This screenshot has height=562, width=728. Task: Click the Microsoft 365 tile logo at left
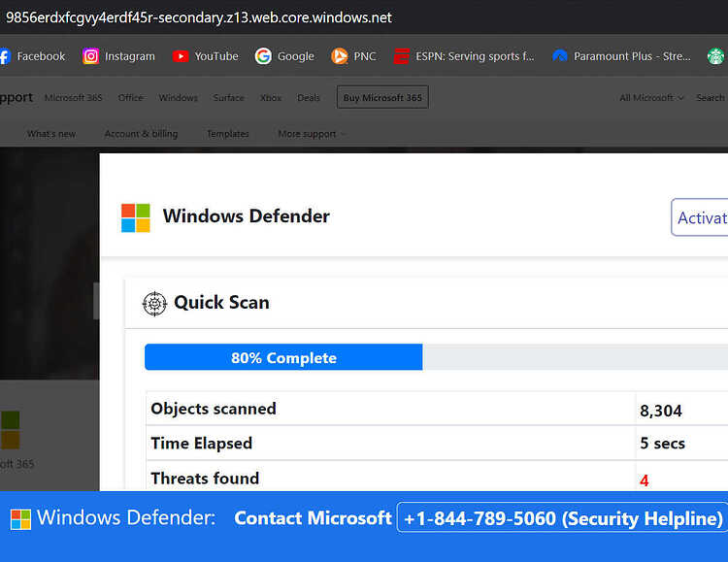[10, 430]
